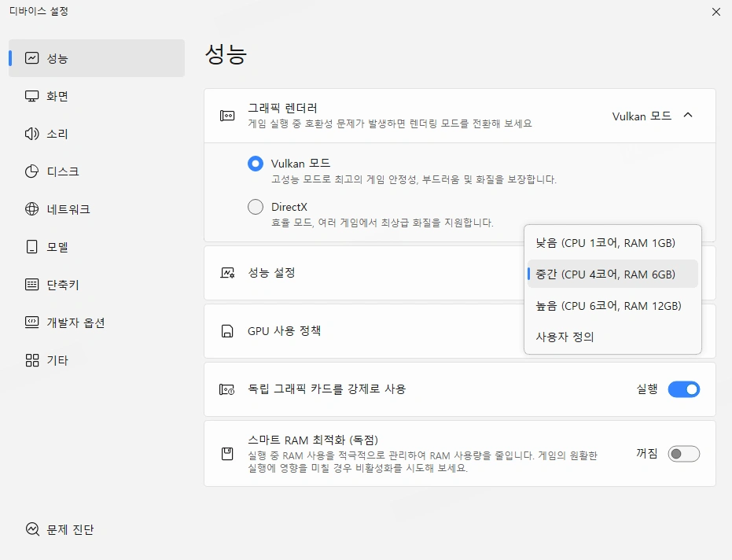
Task: Select the DirectX radio button
Action: tap(256, 207)
